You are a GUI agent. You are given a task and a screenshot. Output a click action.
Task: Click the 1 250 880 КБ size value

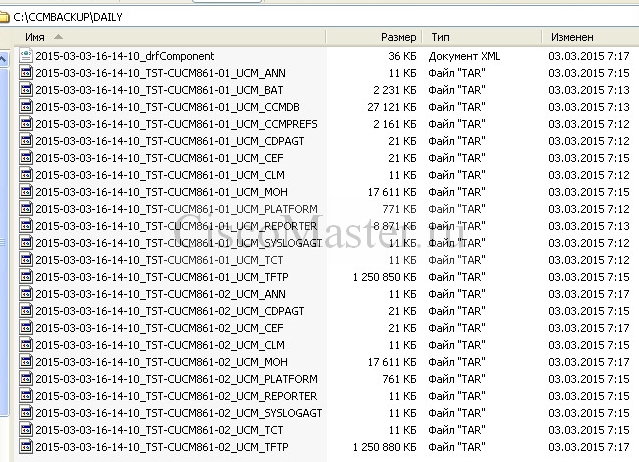[x=385, y=447]
